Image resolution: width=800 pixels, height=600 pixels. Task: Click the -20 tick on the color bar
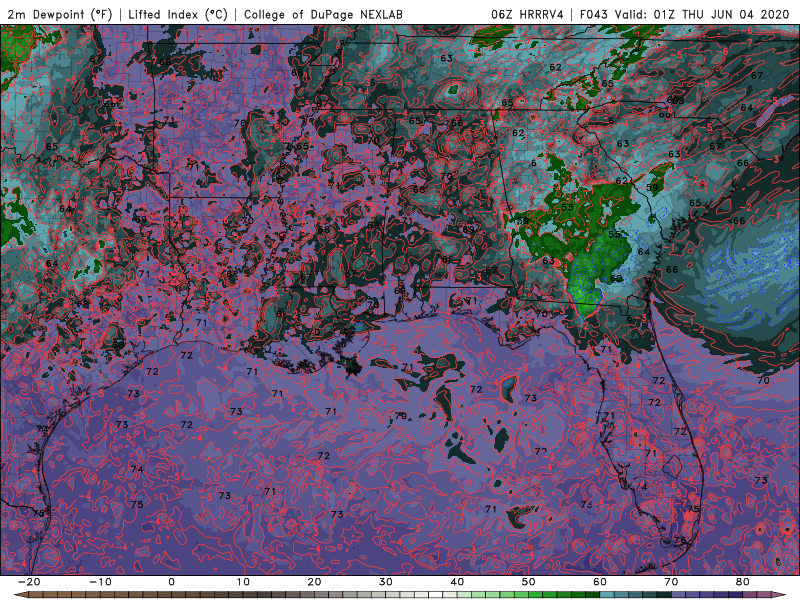29,582
